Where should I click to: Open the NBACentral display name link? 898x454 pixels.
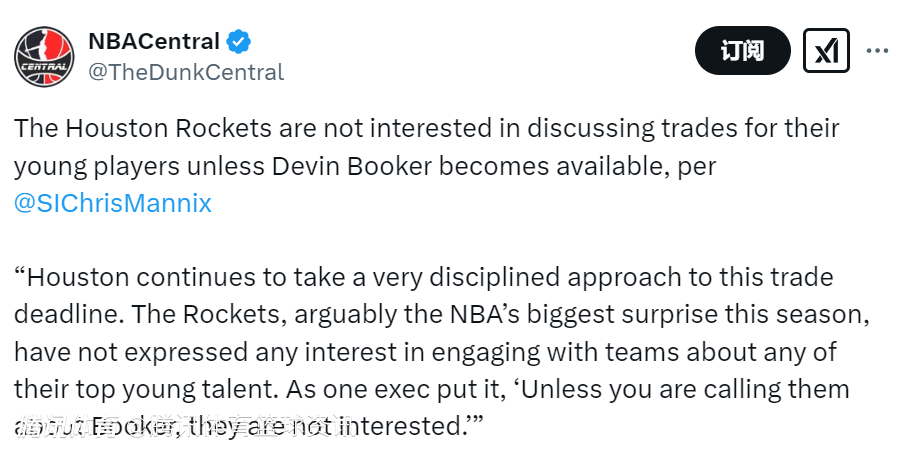[154, 42]
